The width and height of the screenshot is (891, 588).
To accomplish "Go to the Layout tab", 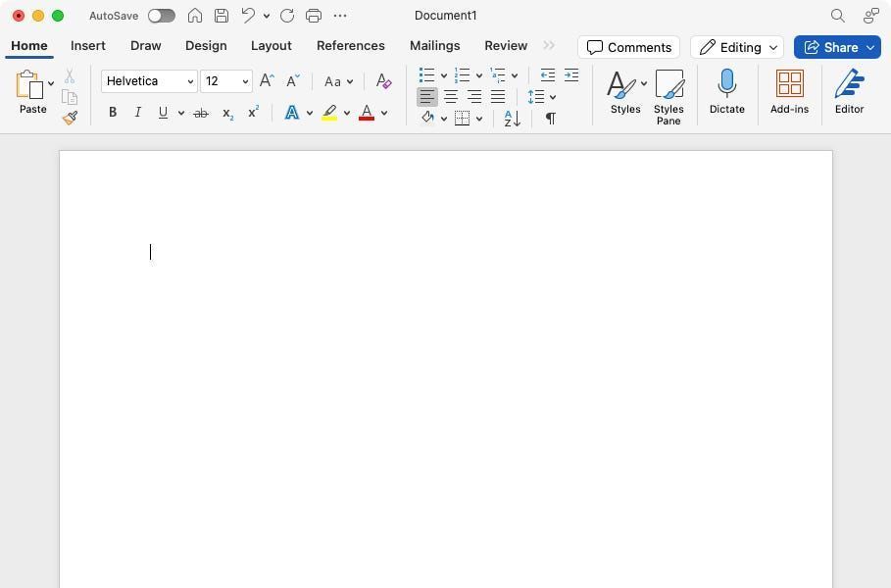I will [x=272, y=45].
